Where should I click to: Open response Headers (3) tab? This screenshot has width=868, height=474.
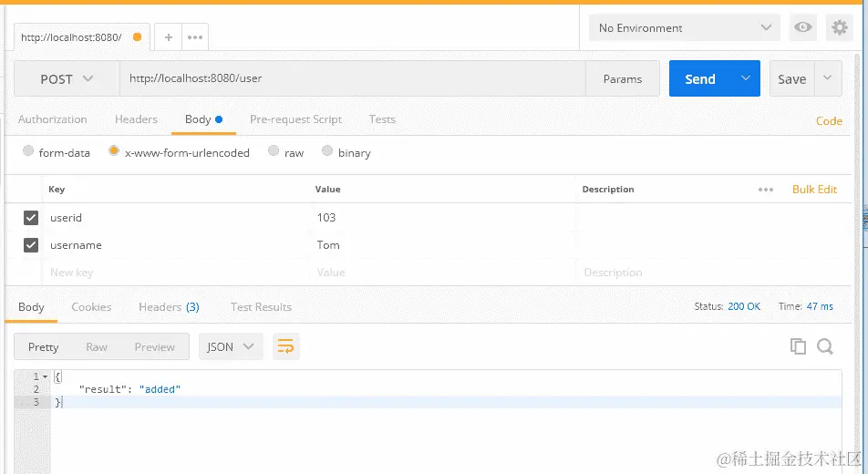(x=169, y=307)
